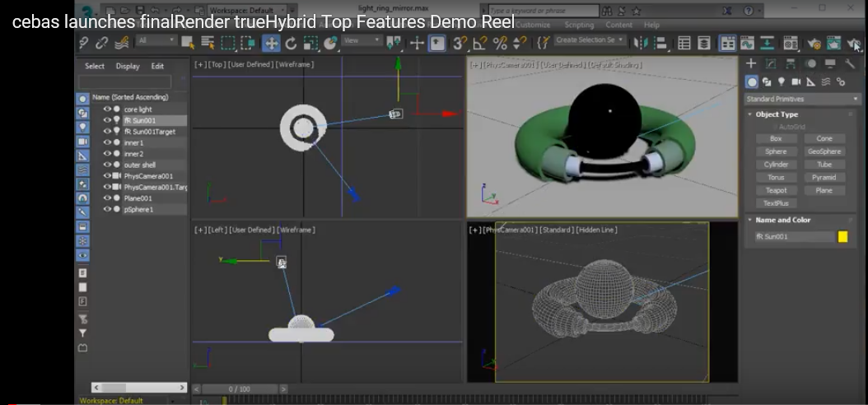Click the Select and Manipulate icon
Viewport: 868px width, 405px height.
(417, 43)
